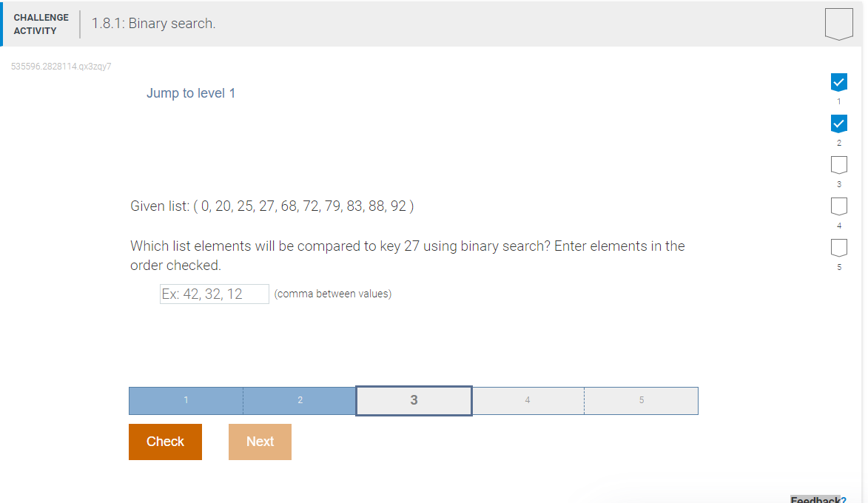Open the 'Jump to level 1' link
The height and width of the screenshot is (503, 868).
coord(191,92)
